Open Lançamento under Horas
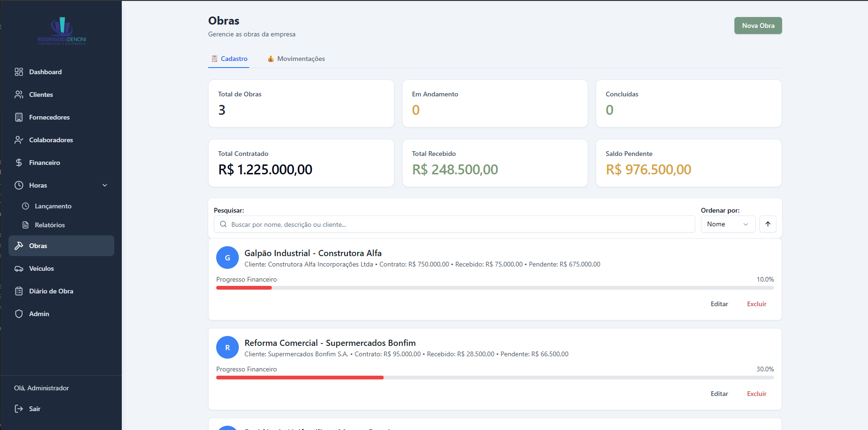The height and width of the screenshot is (430, 868). (x=53, y=206)
